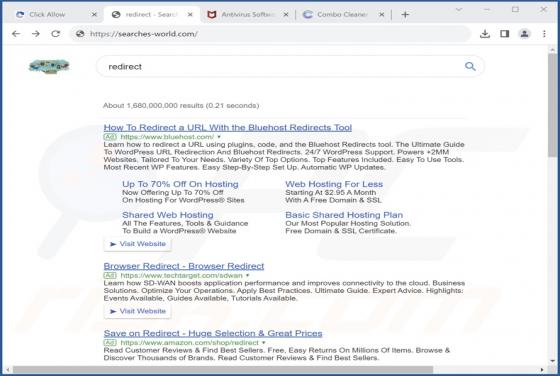Open Shared Web Hosting link

[168, 215]
